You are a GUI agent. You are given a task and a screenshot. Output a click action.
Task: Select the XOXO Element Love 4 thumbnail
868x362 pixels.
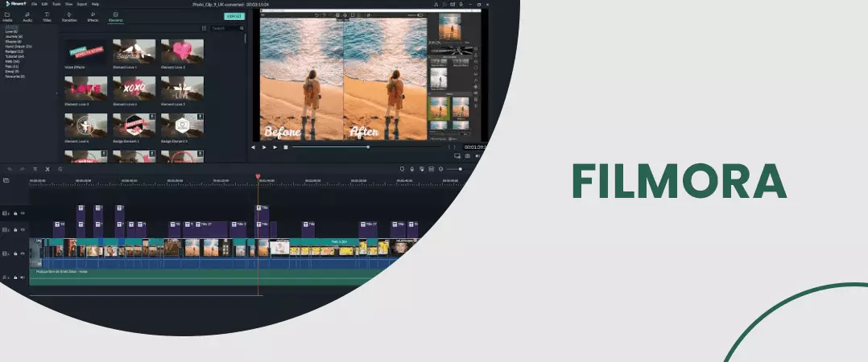tap(134, 88)
